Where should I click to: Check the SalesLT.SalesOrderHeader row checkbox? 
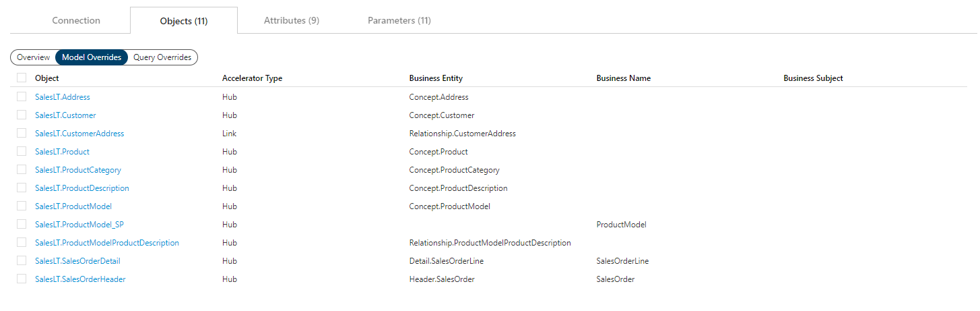click(x=22, y=279)
